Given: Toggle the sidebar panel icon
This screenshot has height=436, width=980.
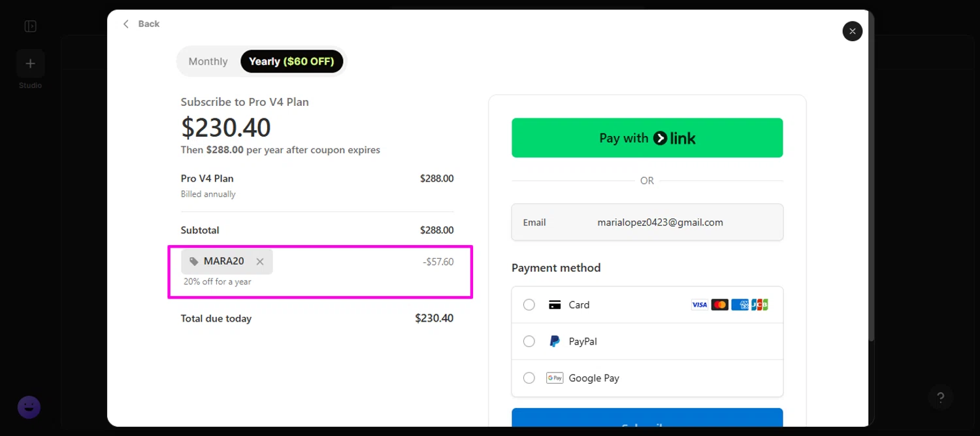Looking at the screenshot, I should [x=30, y=26].
